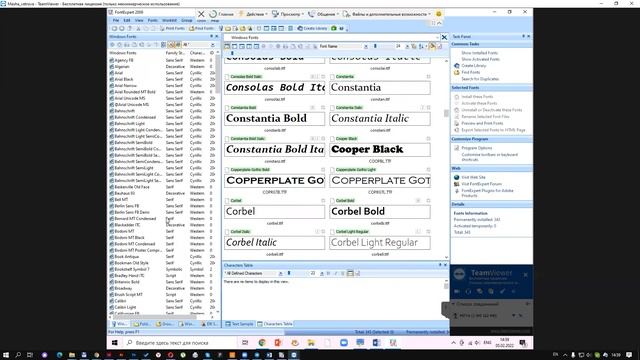Image resolution: width=640 pixels, height=360 pixels.
Task: Close the Characters Table panel
Action: pos(445,265)
